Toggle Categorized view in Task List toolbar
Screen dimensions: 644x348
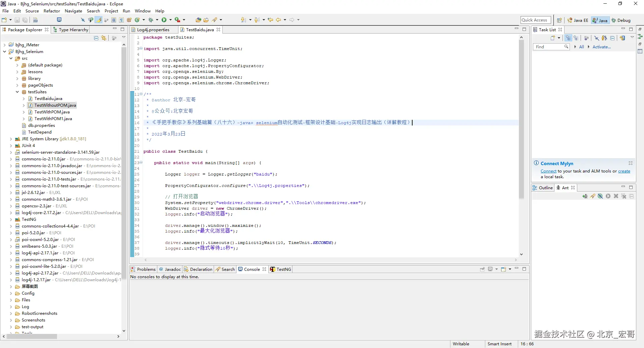click(x=568, y=38)
